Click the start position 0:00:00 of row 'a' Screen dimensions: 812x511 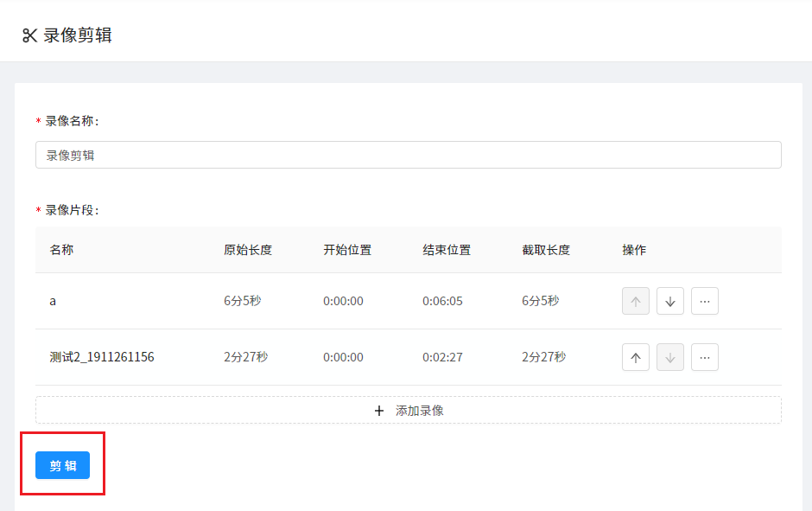(x=343, y=301)
